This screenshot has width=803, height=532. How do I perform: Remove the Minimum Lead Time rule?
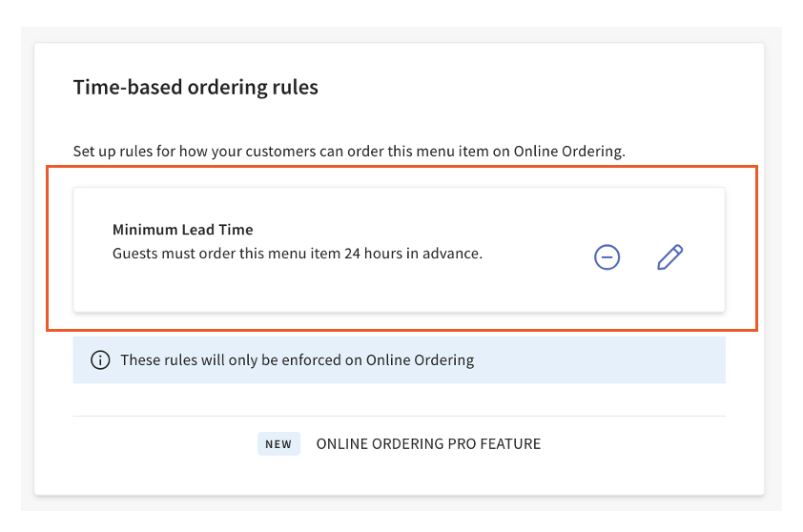(x=607, y=257)
